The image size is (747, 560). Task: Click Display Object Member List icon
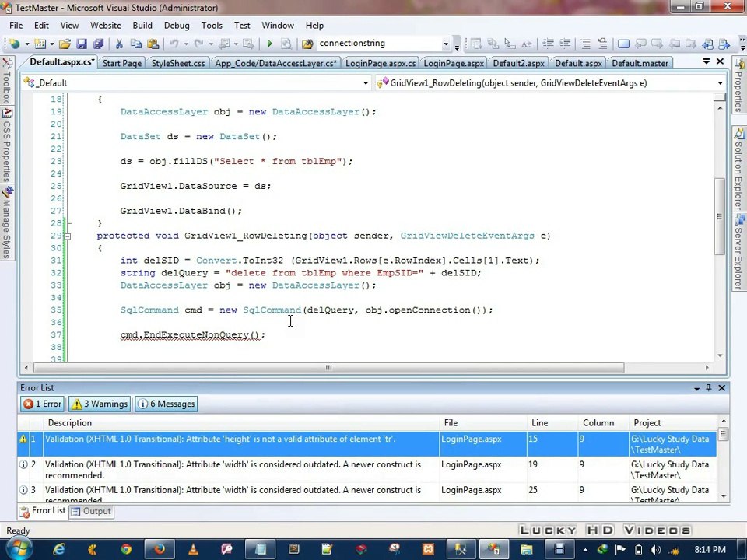(476, 44)
